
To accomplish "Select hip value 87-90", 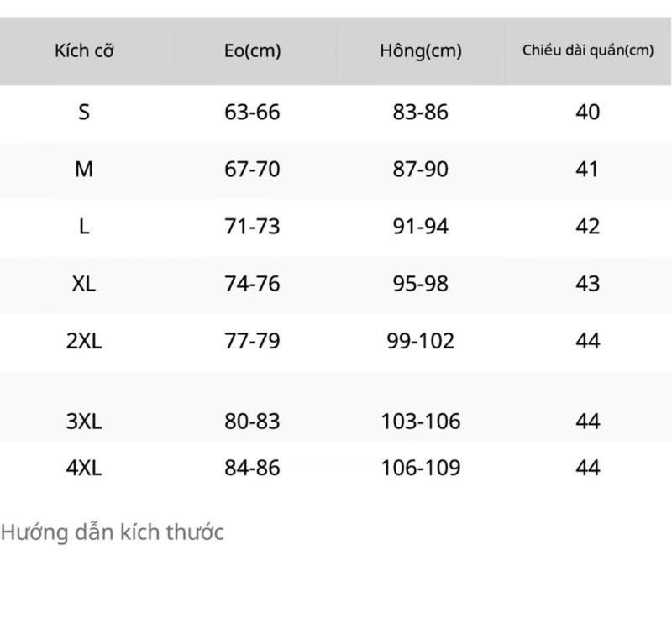I will tap(421, 169).
